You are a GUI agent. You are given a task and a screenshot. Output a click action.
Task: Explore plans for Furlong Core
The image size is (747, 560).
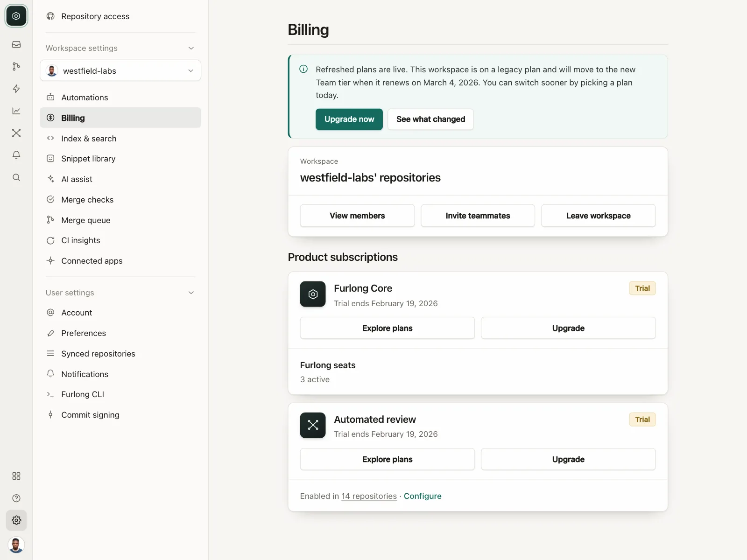click(388, 328)
